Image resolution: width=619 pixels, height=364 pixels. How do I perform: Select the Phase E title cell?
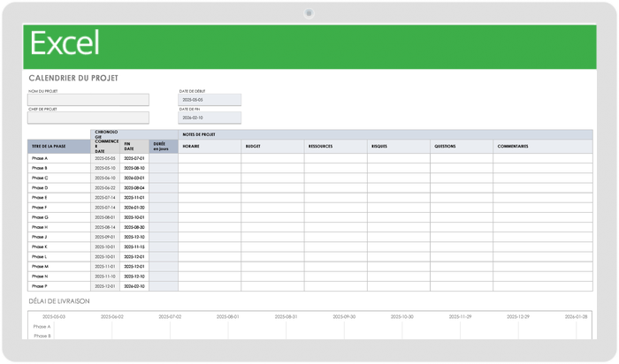pyautogui.click(x=59, y=198)
